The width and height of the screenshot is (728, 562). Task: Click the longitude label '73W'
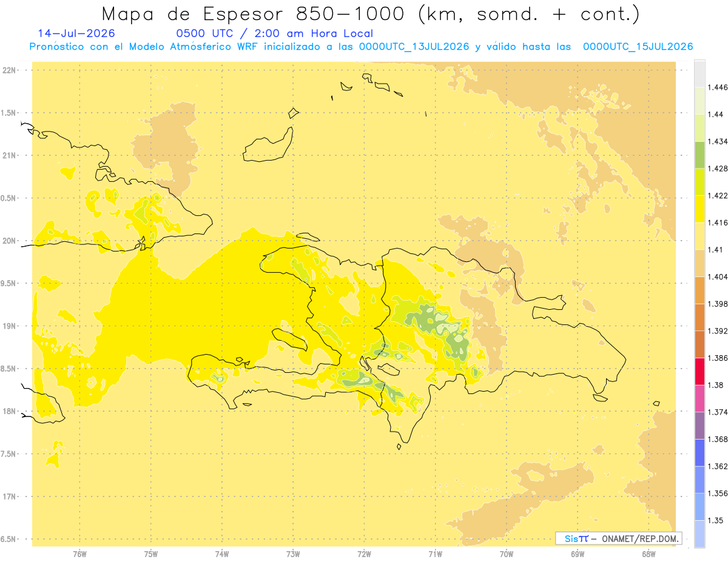(x=293, y=554)
